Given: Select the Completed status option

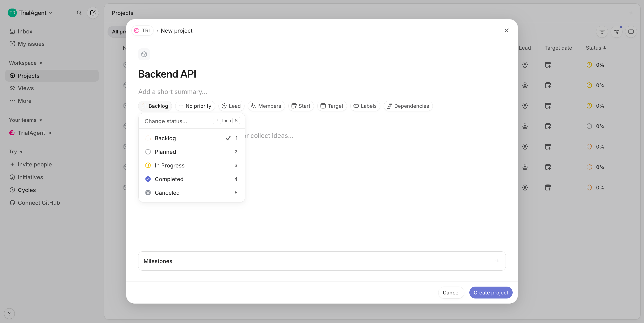Looking at the screenshot, I should 169,179.
